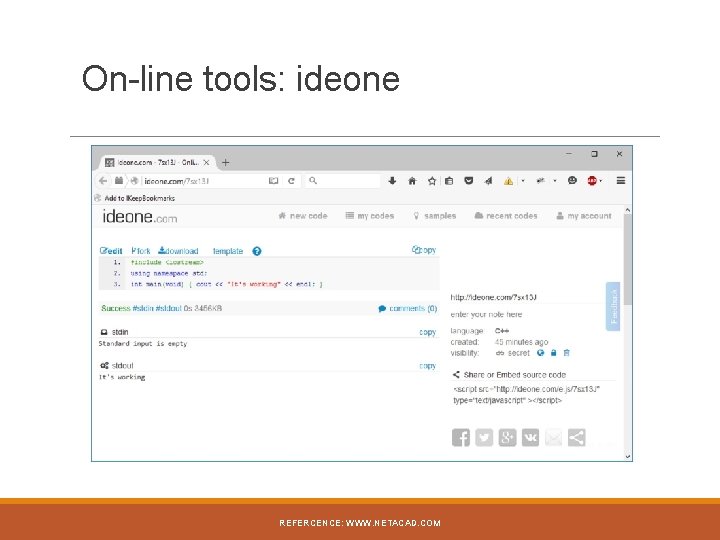The width and height of the screenshot is (720, 540).
Task: Share on Twitter icon
Action: tap(484, 438)
